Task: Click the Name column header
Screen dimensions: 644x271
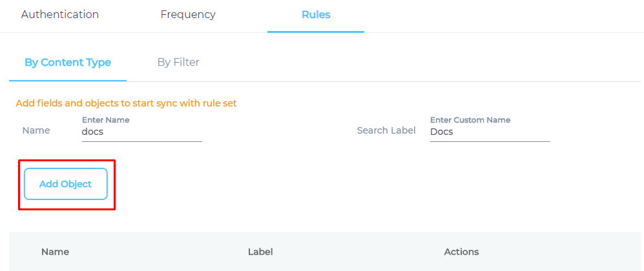Action: 55,252
